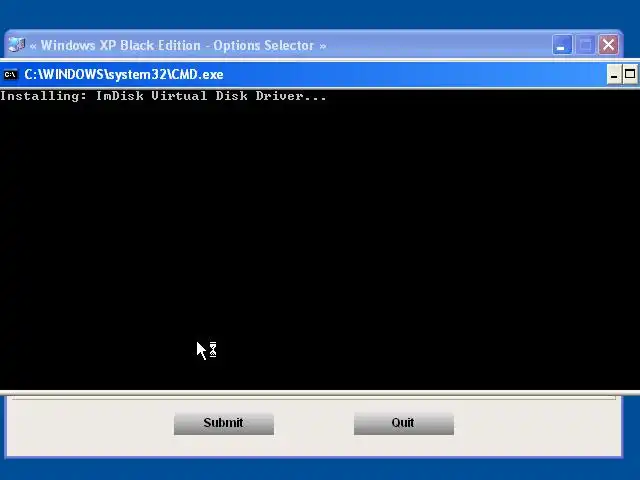Click the grayed maximize button of Options Selector
The width and height of the screenshot is (640, 480).
coord(585,44)
